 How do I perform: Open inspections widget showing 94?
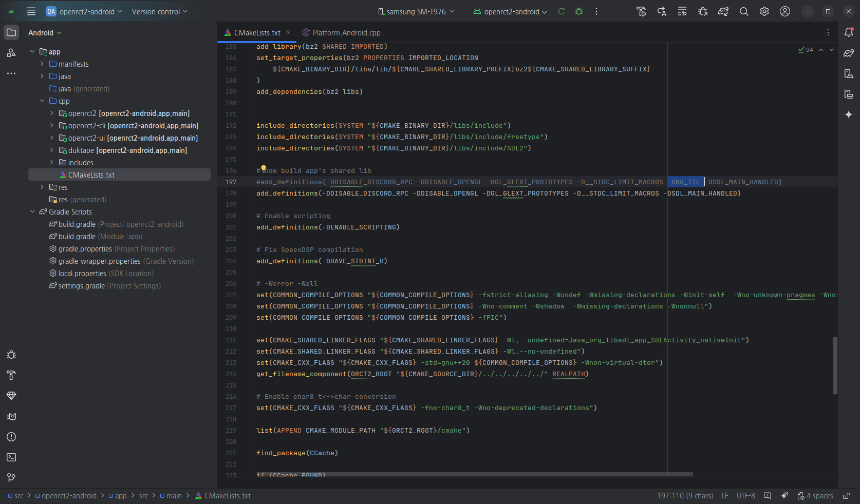click(806, 50)
